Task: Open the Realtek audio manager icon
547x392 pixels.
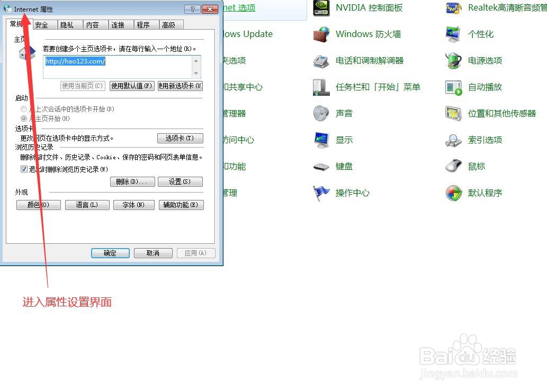Action: coord(453,8)
